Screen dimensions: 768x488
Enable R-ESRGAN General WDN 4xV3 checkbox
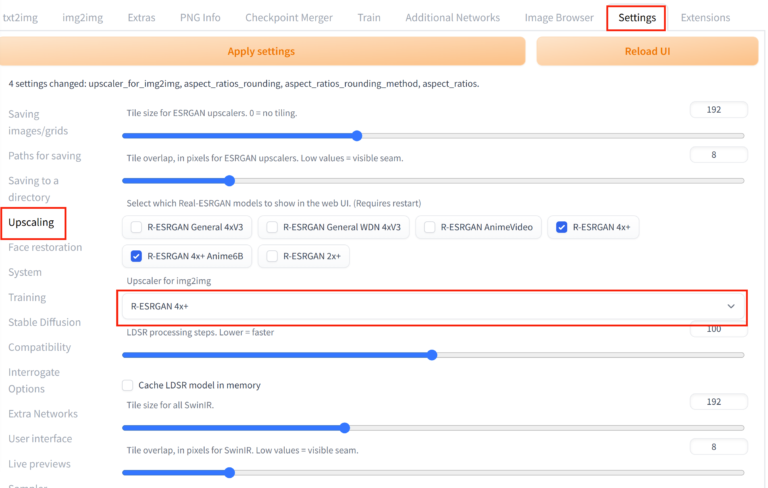click(x=272, y=227)
